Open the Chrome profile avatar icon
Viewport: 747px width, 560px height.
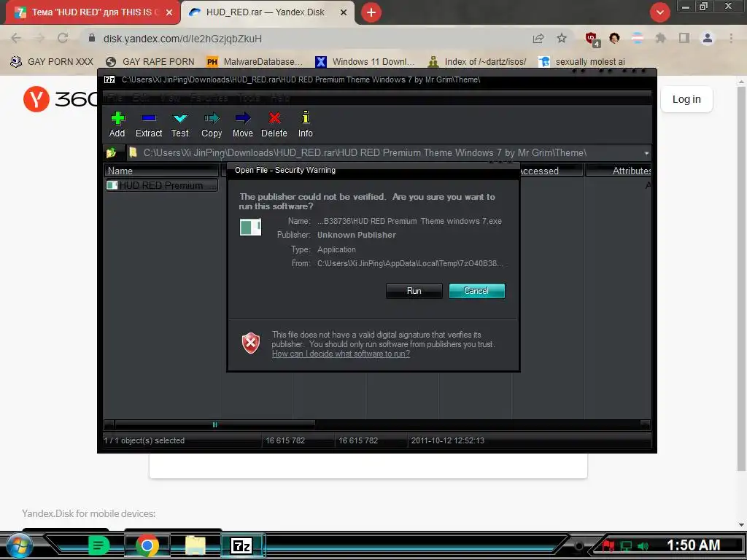[708, 38]
